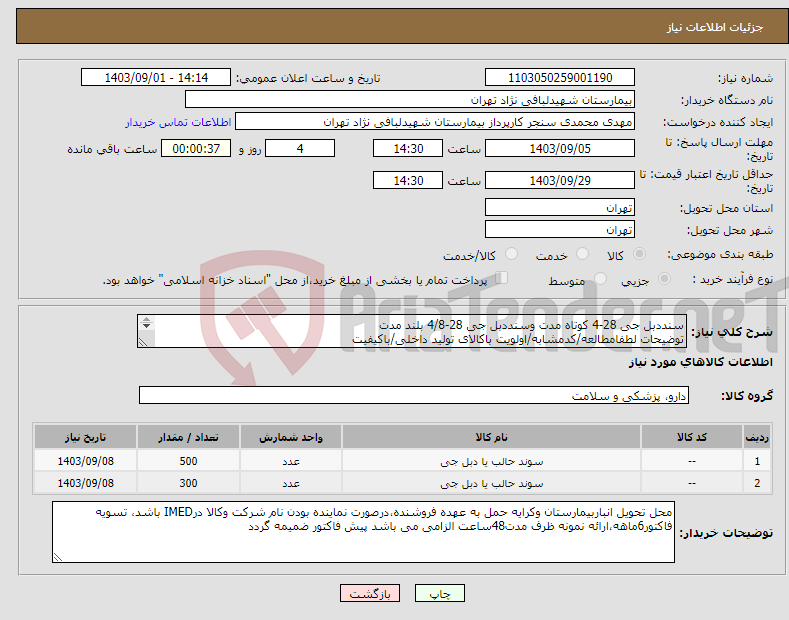Click row 2 item name سوند حالب یا دبل جی
The width and height of the screenshot is (789, 620).
(x=492, y=483)
